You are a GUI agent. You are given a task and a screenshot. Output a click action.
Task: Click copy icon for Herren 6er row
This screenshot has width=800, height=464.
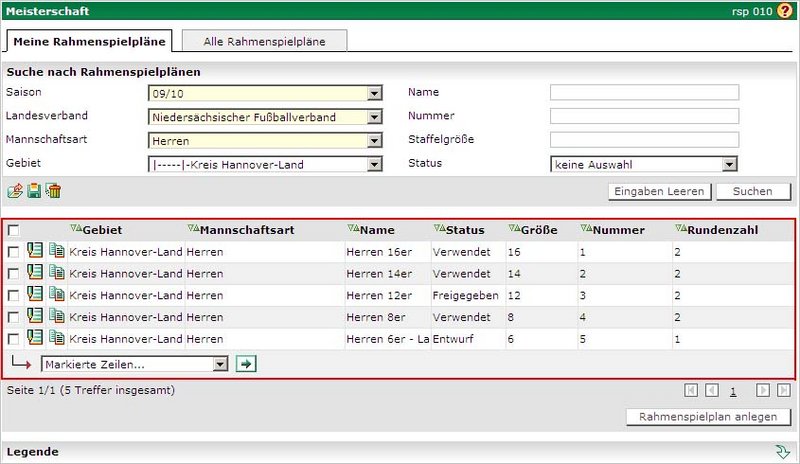click(x=56, y=338)
